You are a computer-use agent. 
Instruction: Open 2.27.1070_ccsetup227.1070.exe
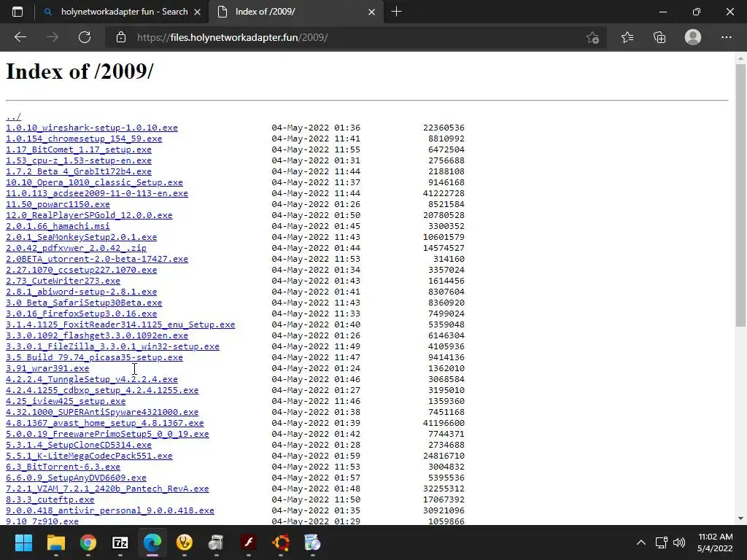(x=81, y=270)
